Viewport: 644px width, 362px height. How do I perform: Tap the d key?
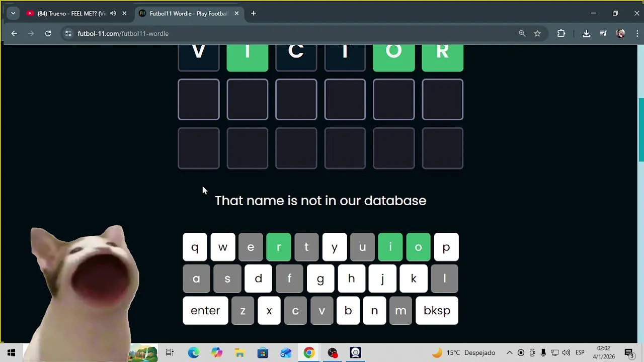coord(258,279)
